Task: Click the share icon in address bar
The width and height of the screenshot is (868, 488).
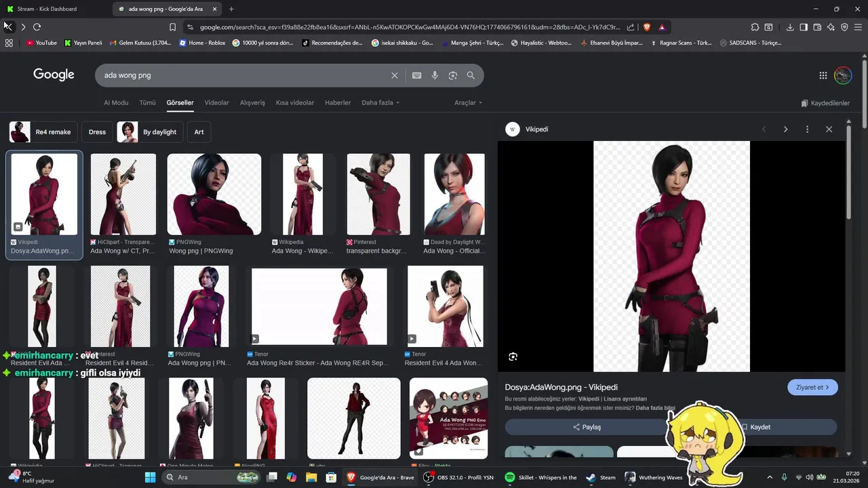Action: click(x=631, y=27)
